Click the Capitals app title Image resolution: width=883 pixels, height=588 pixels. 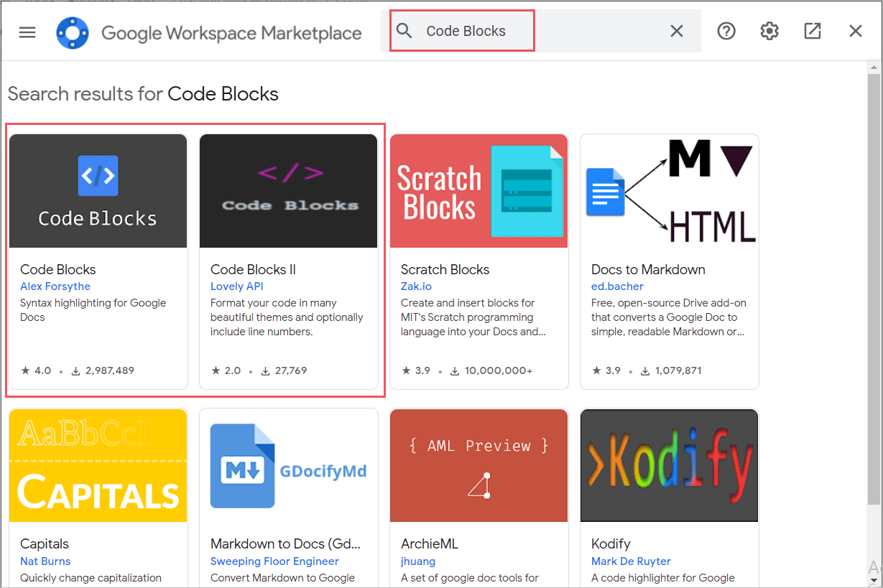pos(45,544)
